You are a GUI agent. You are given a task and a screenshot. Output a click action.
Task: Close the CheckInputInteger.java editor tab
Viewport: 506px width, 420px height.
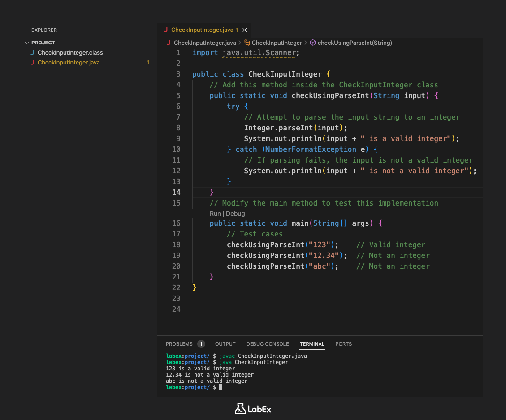click(x=244, y=30)
